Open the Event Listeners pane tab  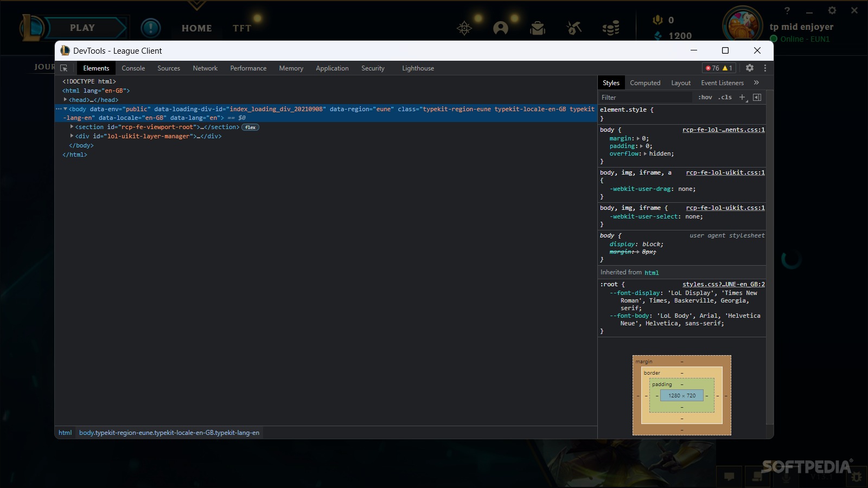[x=722, y=83]
